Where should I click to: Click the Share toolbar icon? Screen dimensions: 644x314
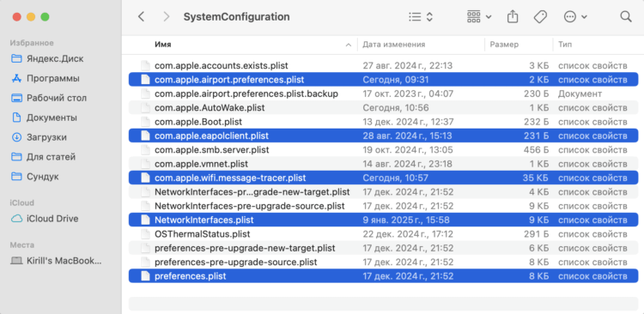[513, 17]
